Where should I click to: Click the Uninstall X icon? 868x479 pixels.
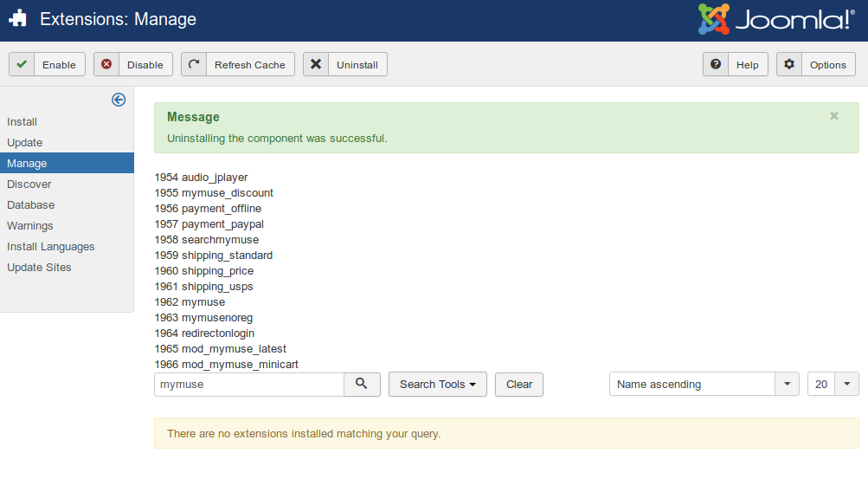point(316,64)
